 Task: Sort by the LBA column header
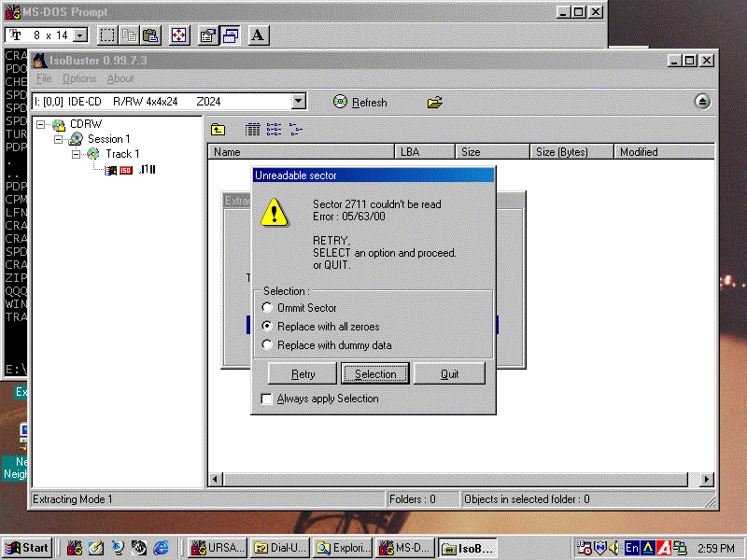425,152
